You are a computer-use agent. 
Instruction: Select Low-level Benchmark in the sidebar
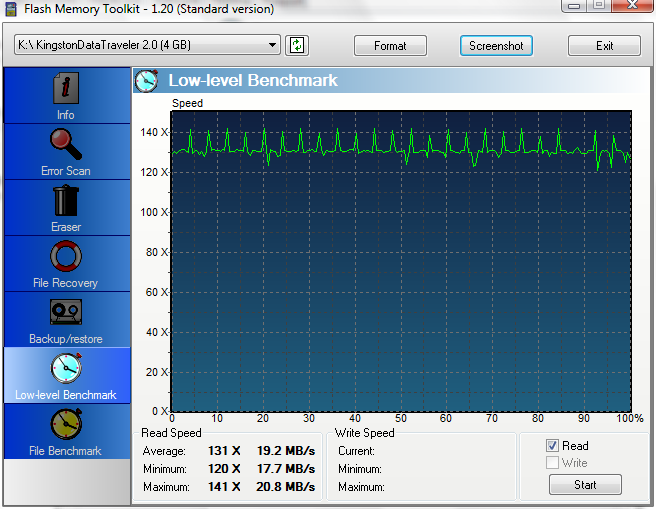point(66,375)
